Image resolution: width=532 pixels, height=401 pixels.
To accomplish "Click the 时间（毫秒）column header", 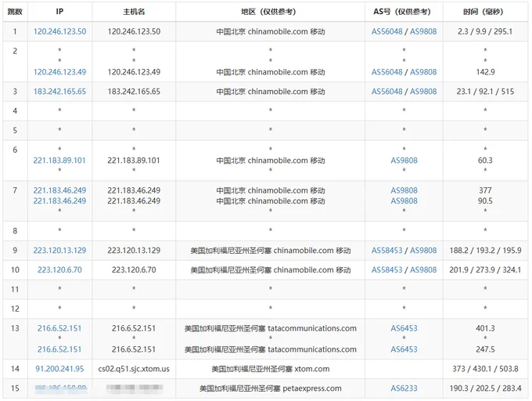I will point(483,12).
